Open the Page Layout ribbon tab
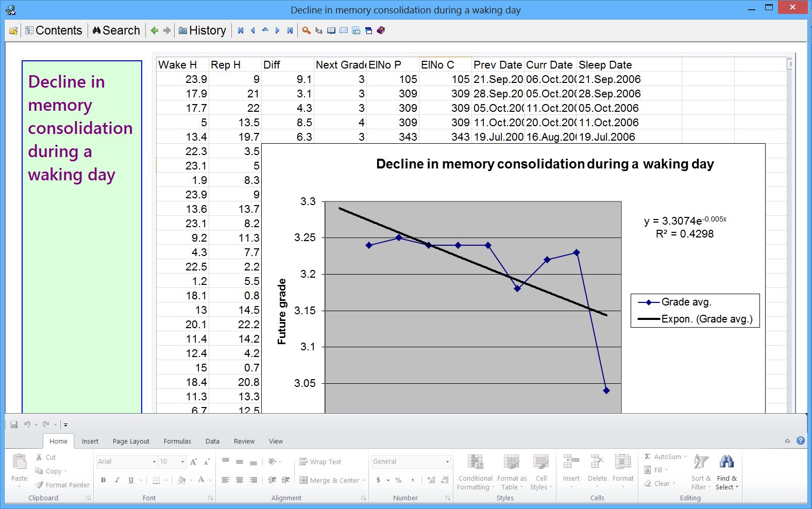812x509 pixels. [x=131, y=442]
